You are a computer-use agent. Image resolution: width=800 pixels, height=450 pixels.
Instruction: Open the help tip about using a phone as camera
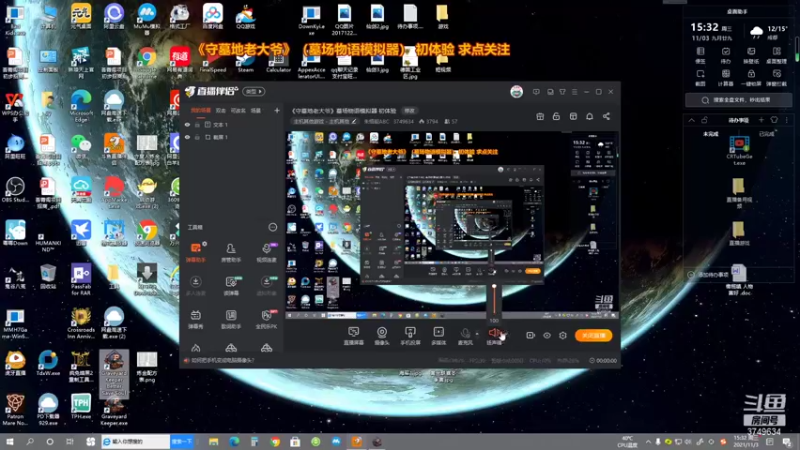tap(222, 360)
